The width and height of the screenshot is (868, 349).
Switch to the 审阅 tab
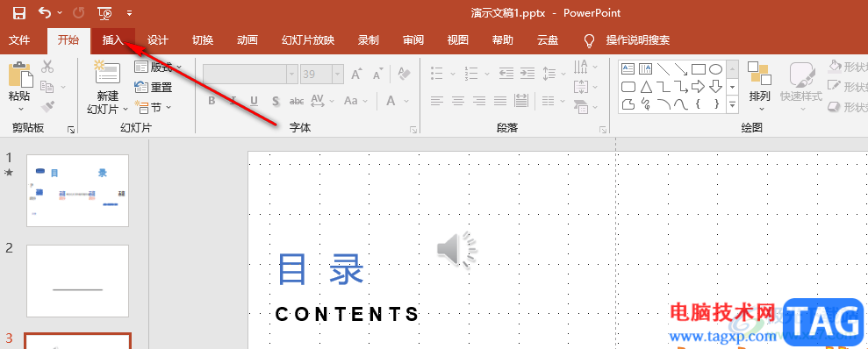(413, 39)
